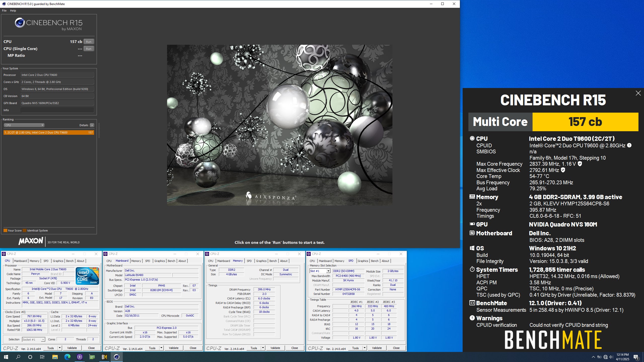Open the Slot #1 memory slot dropdown

320,271
